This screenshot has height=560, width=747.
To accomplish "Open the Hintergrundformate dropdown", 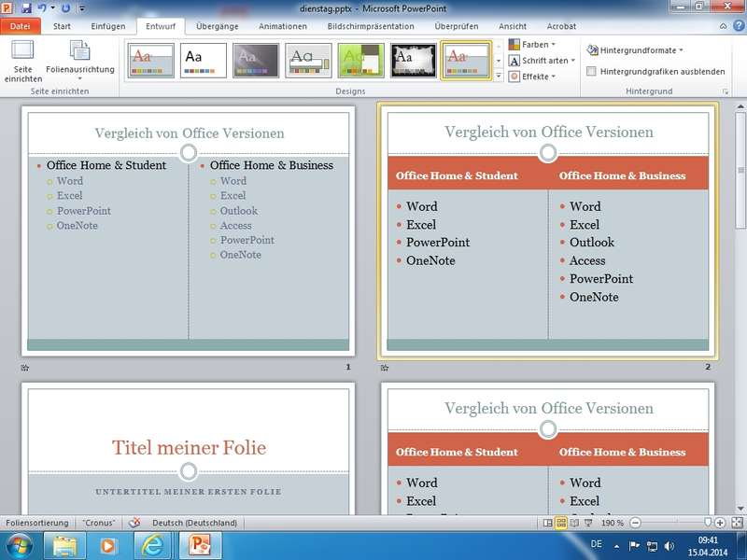I will pos(635,50).
